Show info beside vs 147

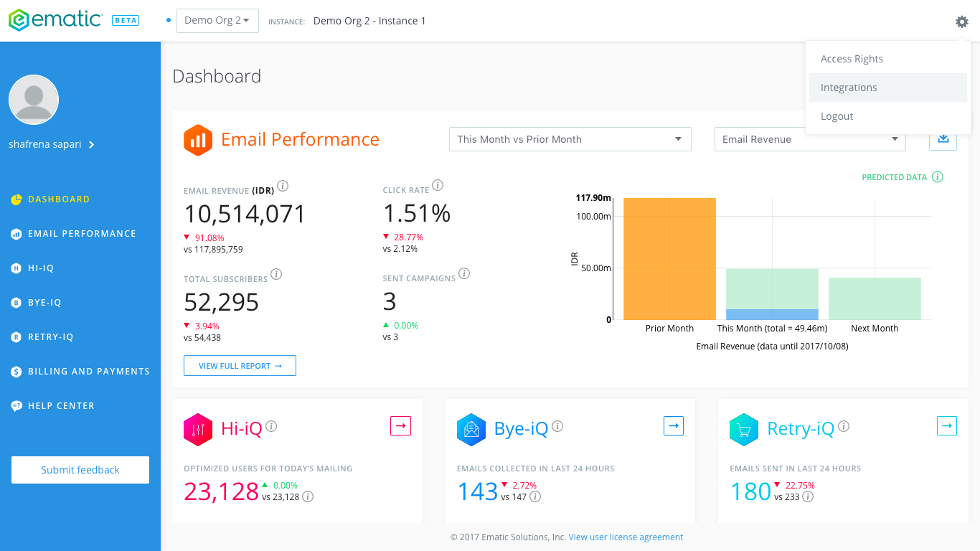(535, 496)
